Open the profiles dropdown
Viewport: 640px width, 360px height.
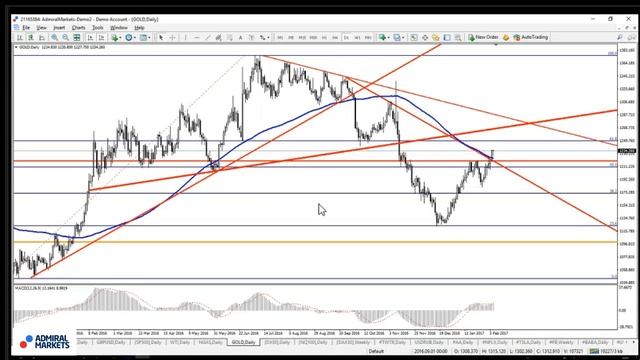[x=398, y=38]
